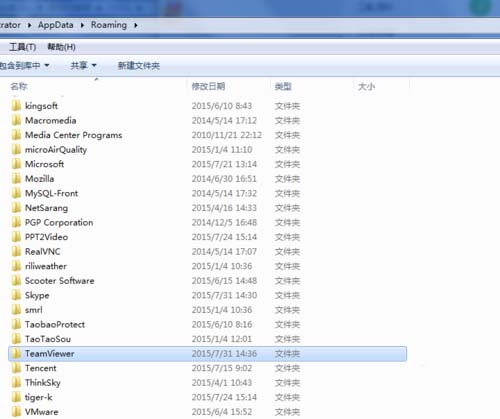Sort by 名称 column header

click(x=19, y=87)
